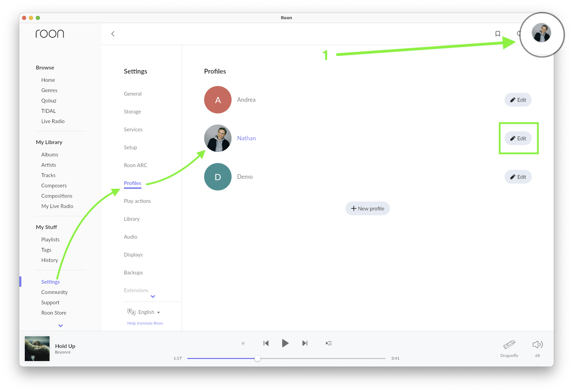The height and width of the screenshot is (392, 573).
Task: Seek within the track progress bar
Action: [x=286, y=358]
